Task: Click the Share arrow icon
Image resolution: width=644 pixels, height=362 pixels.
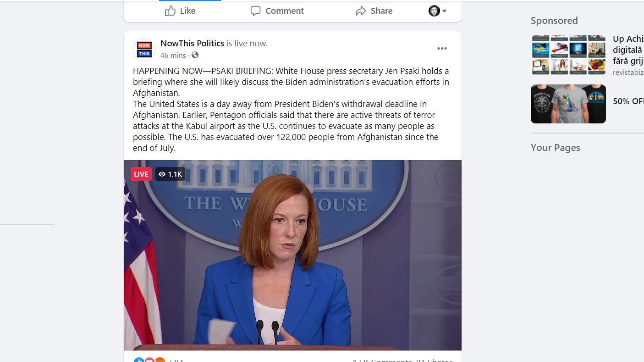Action: [x=361, y=11]
